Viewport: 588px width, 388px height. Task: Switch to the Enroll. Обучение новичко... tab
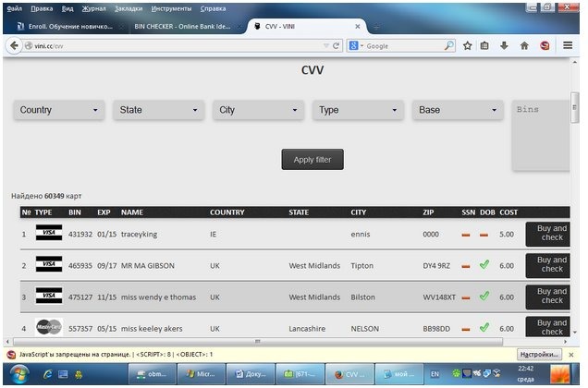click(68, 27)
